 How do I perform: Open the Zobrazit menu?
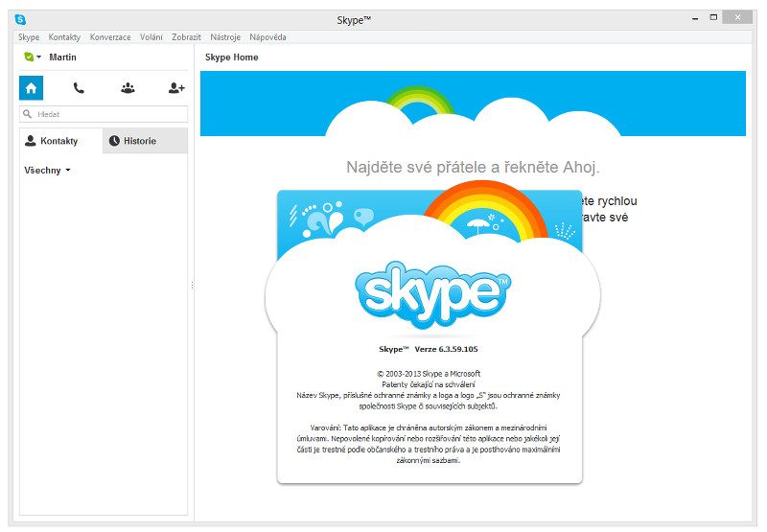point(186,37)
